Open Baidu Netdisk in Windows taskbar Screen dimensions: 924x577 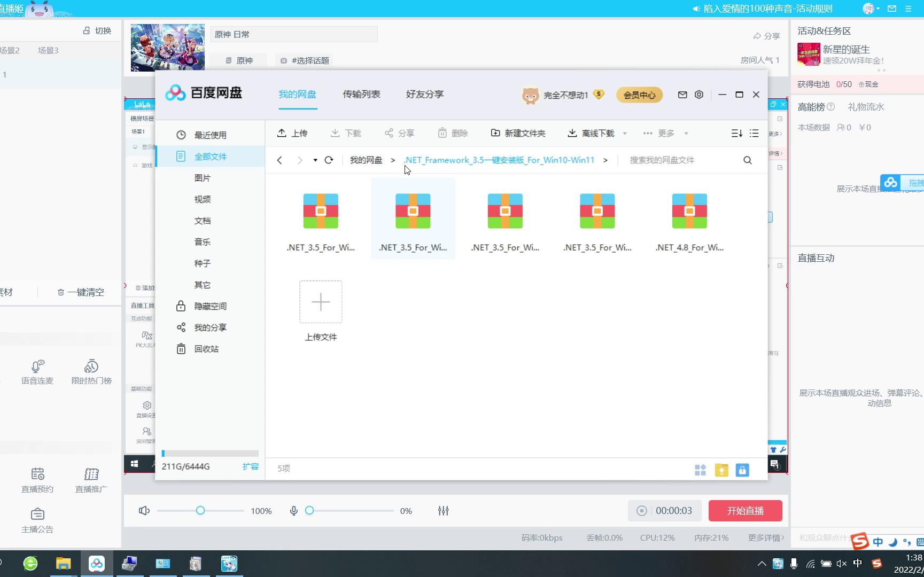coord(97,563)
